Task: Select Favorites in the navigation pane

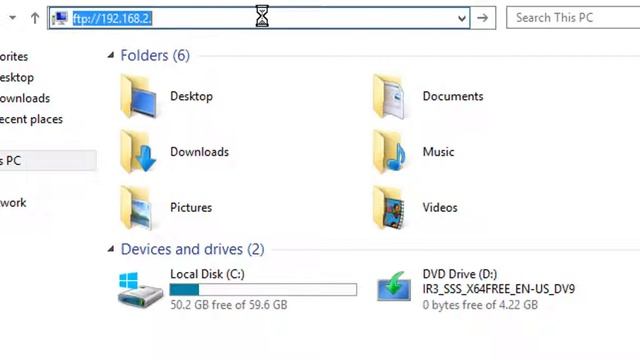Action: [14, 57]
